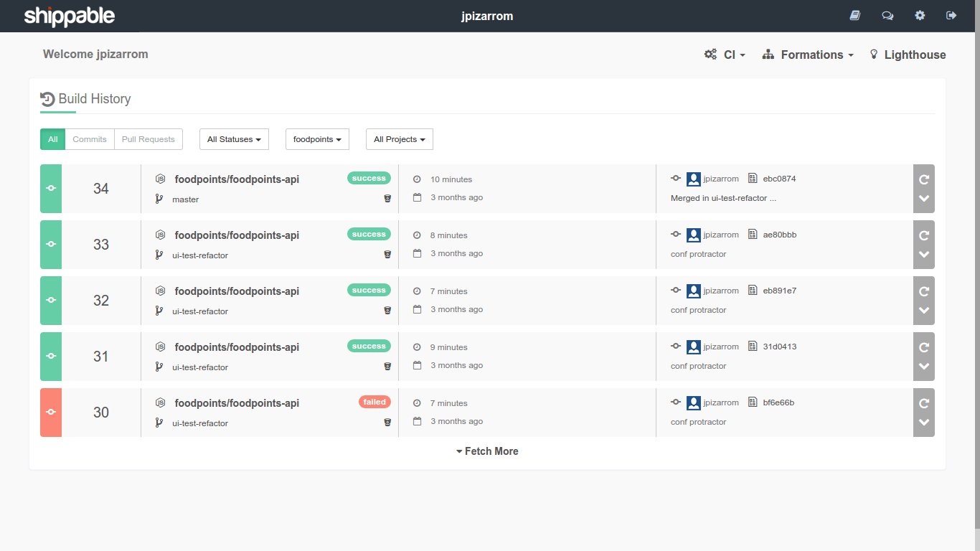Image resolution: width=980 pixels, height=551 pixels.
Task: Open the All Projects filter dropdown
Action: point(400,139)
